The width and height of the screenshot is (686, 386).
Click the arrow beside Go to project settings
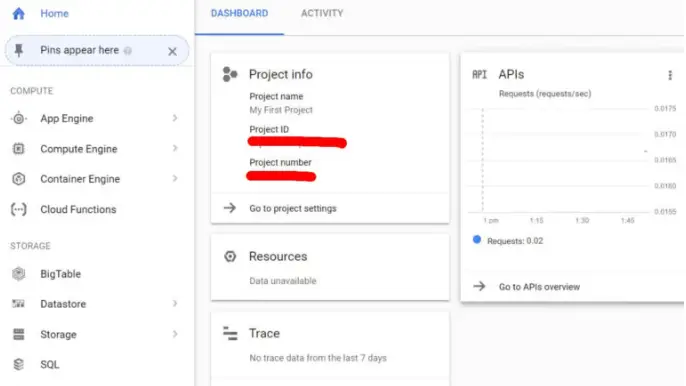pyautogui.click(x=230, y=208)
